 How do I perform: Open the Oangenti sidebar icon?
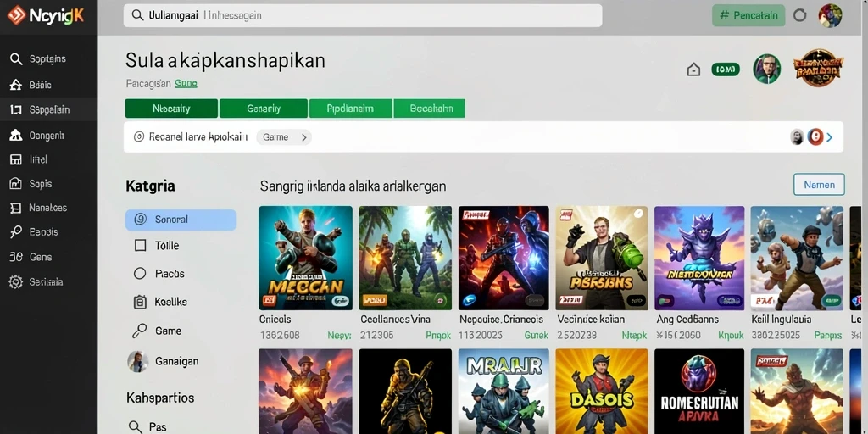pyautogui.click(x=16, y=135)
